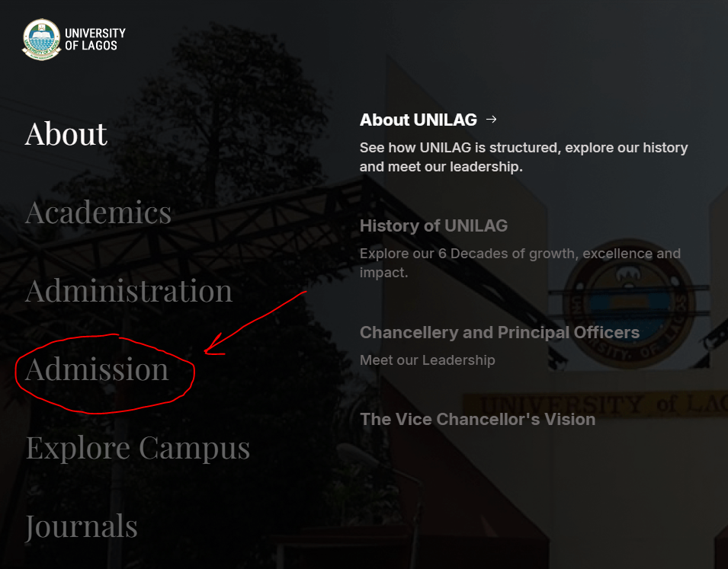This screenshot has height=569, width=728.
Task: Click the logo area in the top-left corner
Action: point(42,39)
